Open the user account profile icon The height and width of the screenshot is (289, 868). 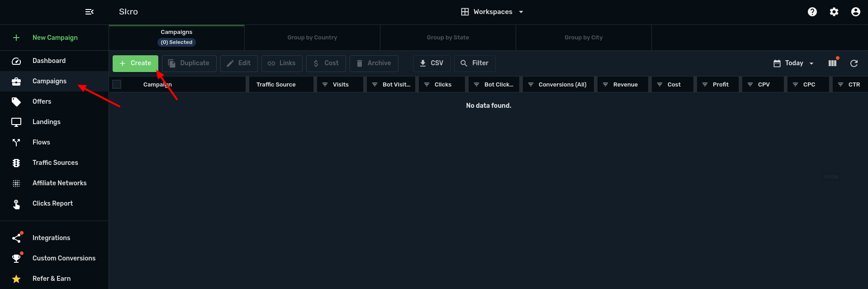pyautogui.click(x=855, y=12)
